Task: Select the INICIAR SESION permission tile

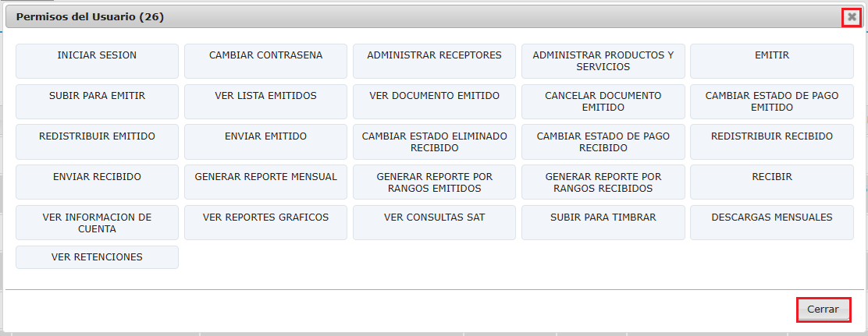Action: click(x=97, y=61)
